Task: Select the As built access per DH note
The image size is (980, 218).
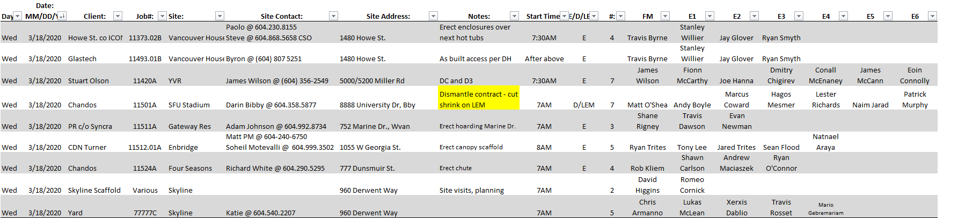Action: point(475,59)
